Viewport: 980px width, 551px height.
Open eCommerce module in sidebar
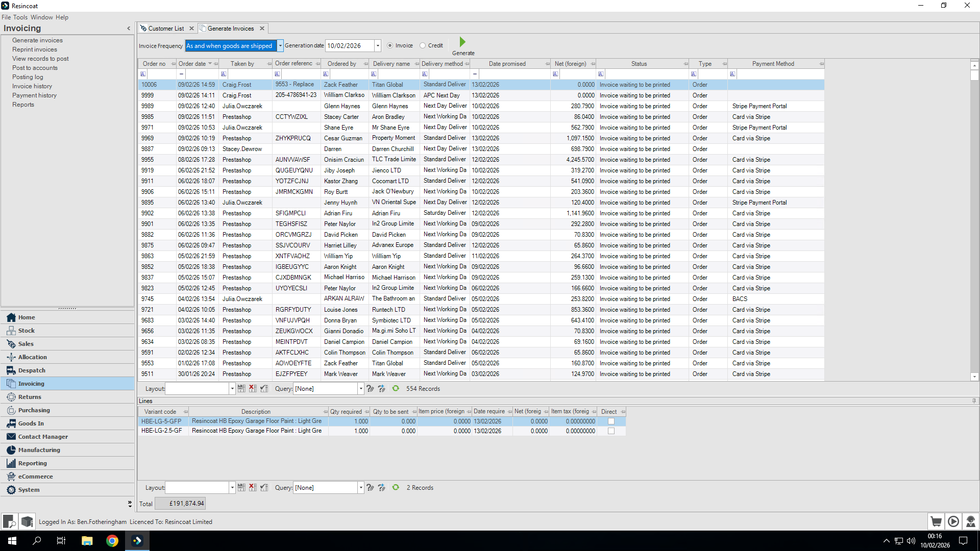[x=35, y=477]
